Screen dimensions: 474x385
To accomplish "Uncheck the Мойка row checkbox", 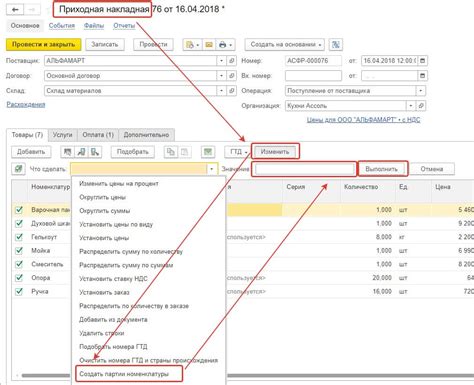I will [19, 251].
